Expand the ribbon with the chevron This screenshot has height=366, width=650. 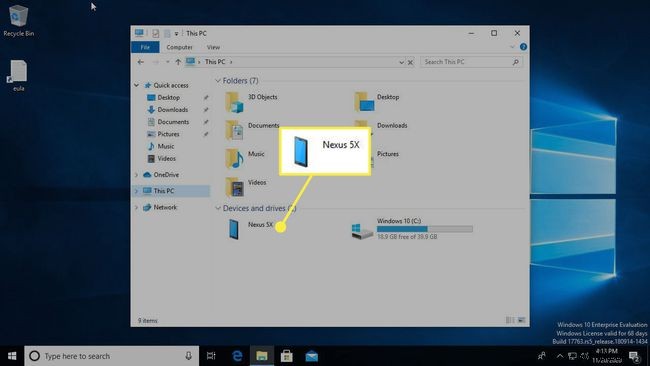pyautogui.click(x=512, y=47)
